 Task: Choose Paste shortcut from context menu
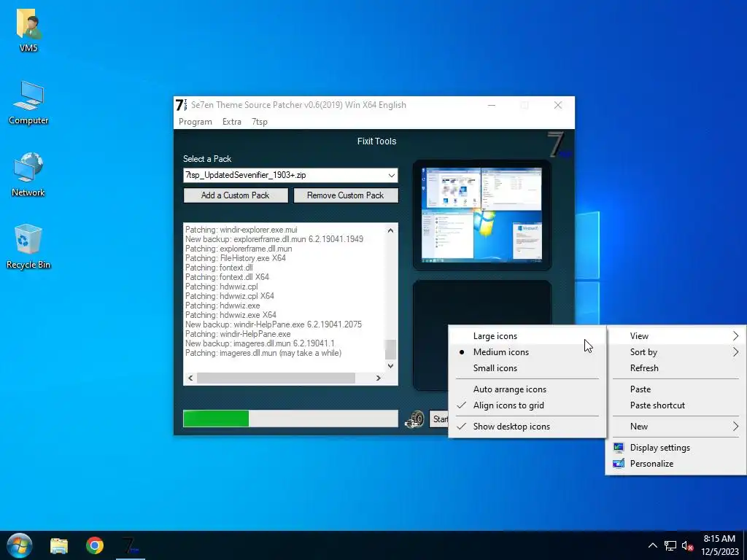676,405
